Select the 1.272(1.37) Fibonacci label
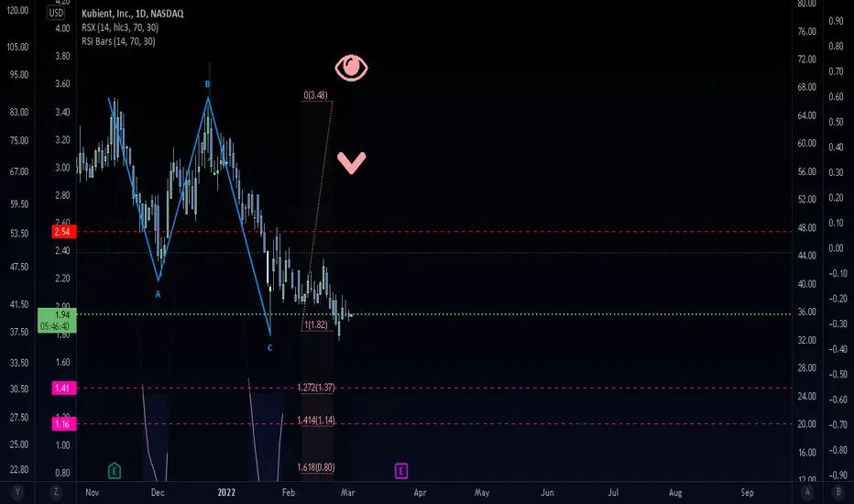854x504 pixels. coord(316,388)
